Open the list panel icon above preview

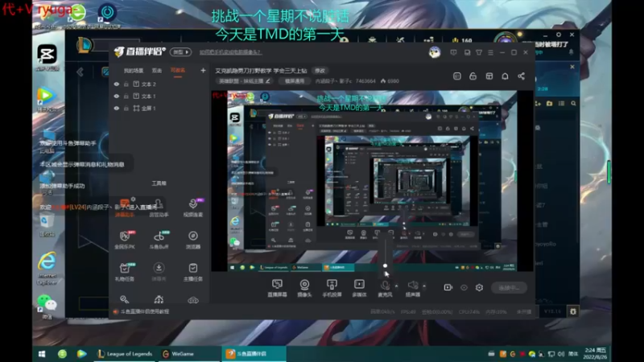click(457, 76)
